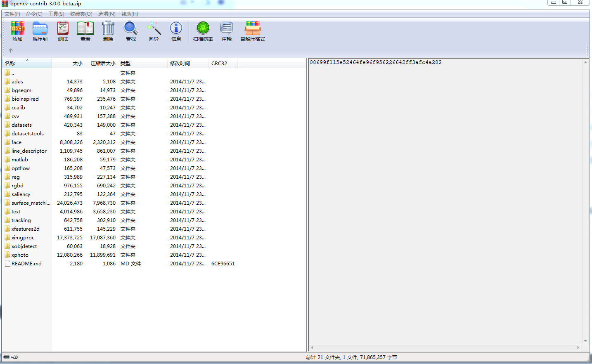Sort by the 名称 column header
592x364 pixels.
click(27, 63)
